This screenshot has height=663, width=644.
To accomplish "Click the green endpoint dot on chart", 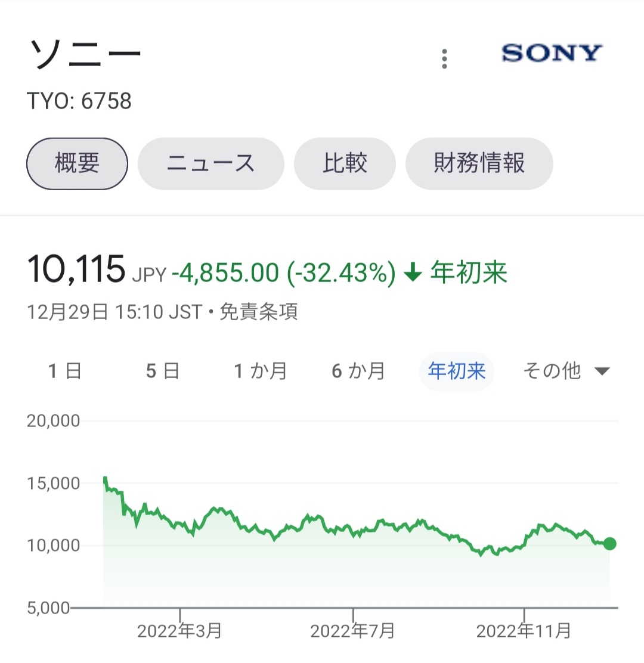I will (x=609, y=544).
